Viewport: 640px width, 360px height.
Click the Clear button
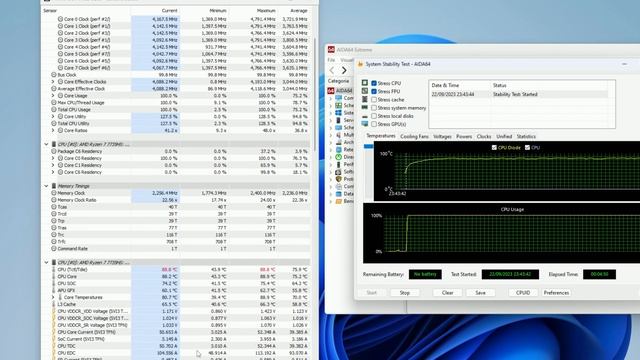(447, 293)
